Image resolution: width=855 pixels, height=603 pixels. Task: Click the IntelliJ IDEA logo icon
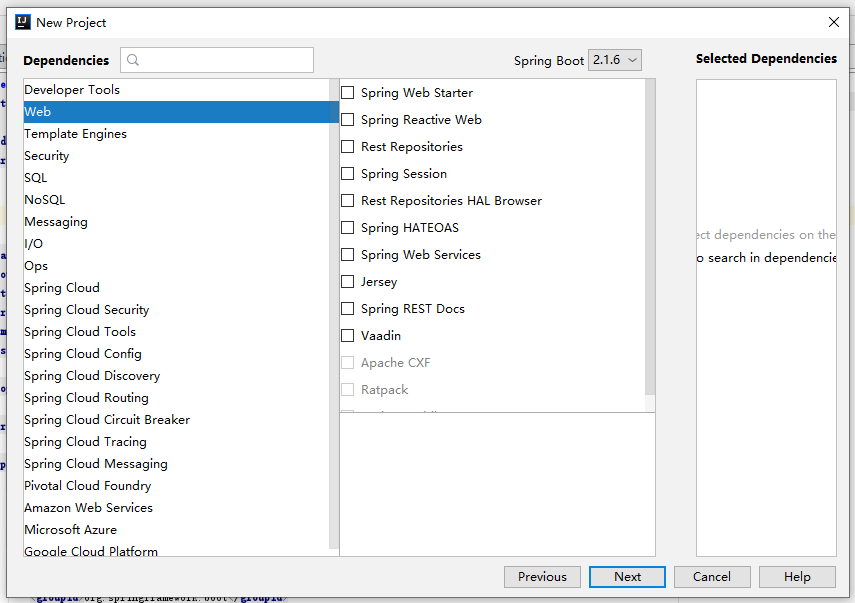coord(23,22)
